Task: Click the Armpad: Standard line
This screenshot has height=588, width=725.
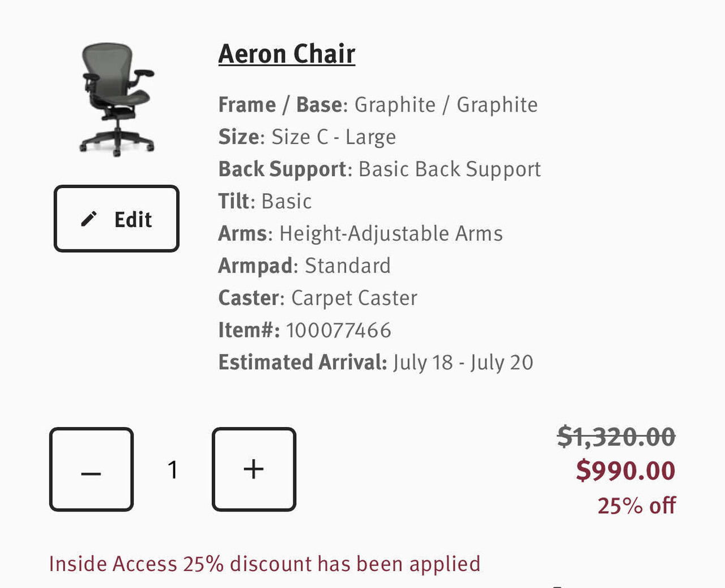Action: tap(304, 266)
